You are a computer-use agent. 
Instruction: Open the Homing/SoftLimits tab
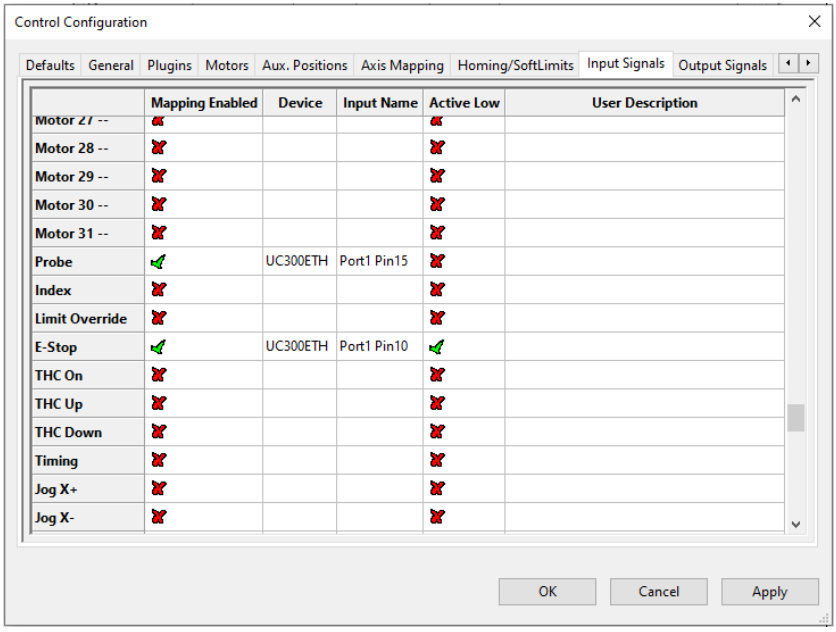click(515, 65)
